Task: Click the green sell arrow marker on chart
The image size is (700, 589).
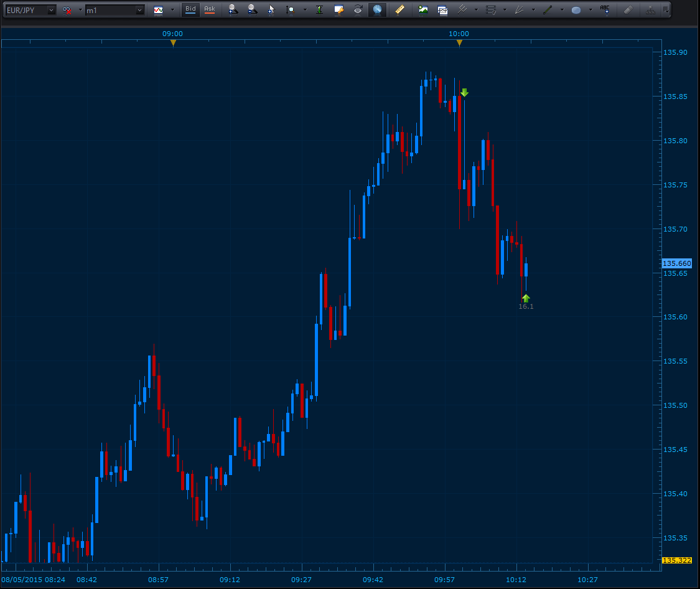Action: (464, 93)
